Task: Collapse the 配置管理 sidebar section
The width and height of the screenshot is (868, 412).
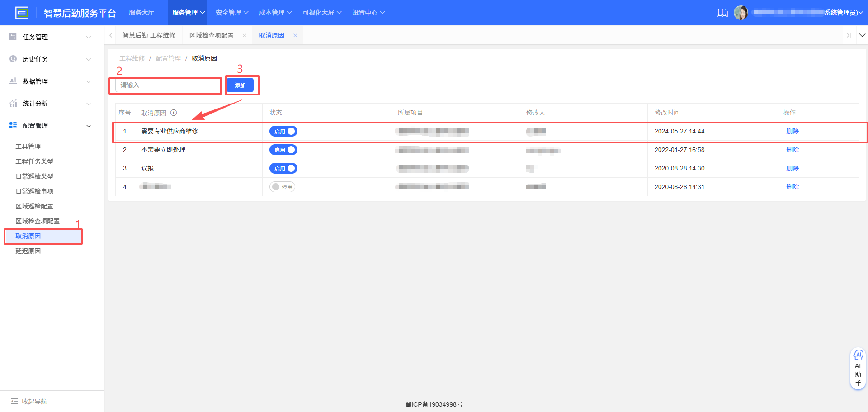Action: [x=89, y=125]
